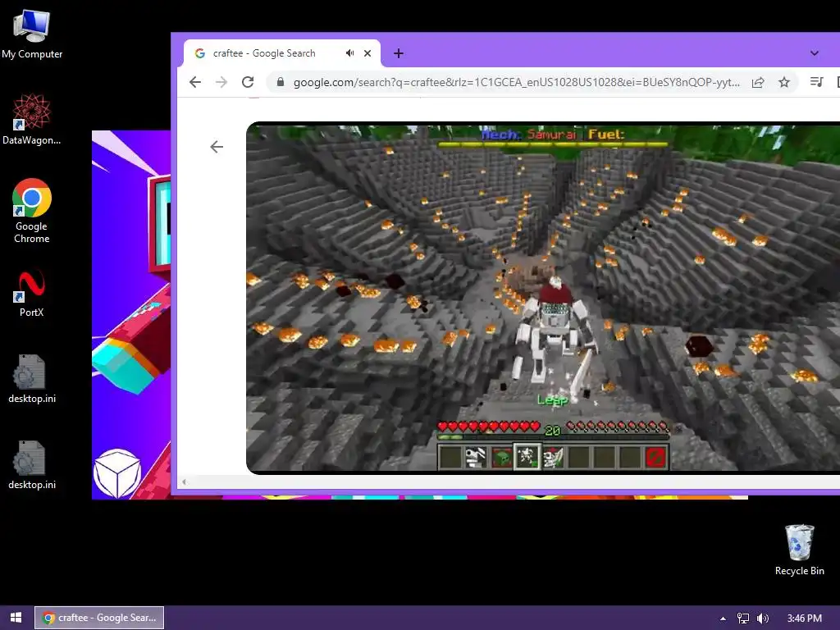This screenshot has height=630, width=840.
Task: Launch Google Chrome from desktop
Action: pyautogui.click(x=32, y=211)
